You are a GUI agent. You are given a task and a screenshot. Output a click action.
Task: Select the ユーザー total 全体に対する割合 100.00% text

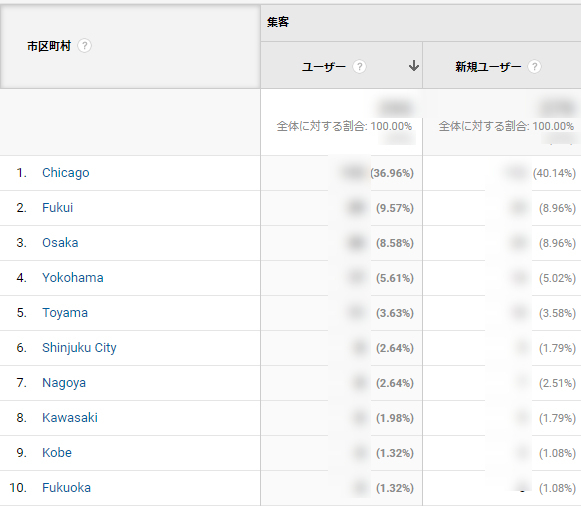pyautogui.click(x=344, y=126)
